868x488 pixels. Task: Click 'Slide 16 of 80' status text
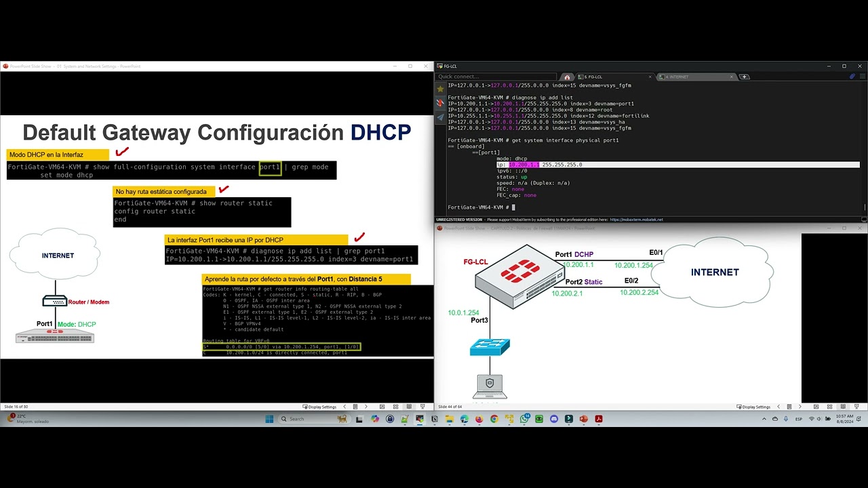[16, 407]
